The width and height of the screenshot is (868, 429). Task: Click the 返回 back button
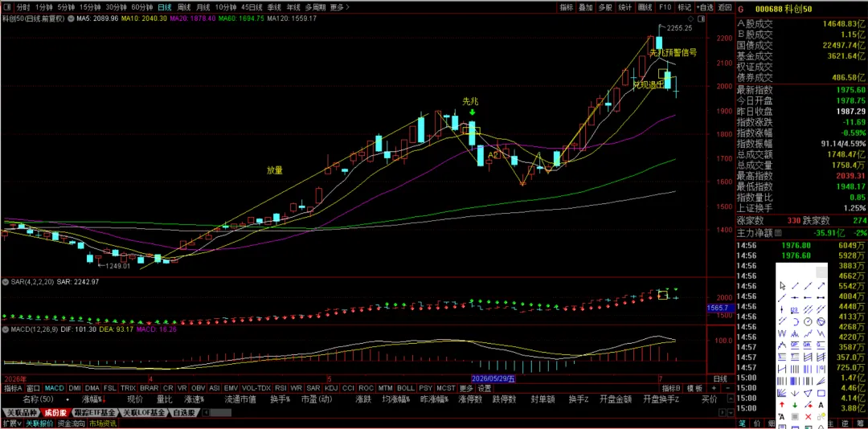(x=725, y=7)
